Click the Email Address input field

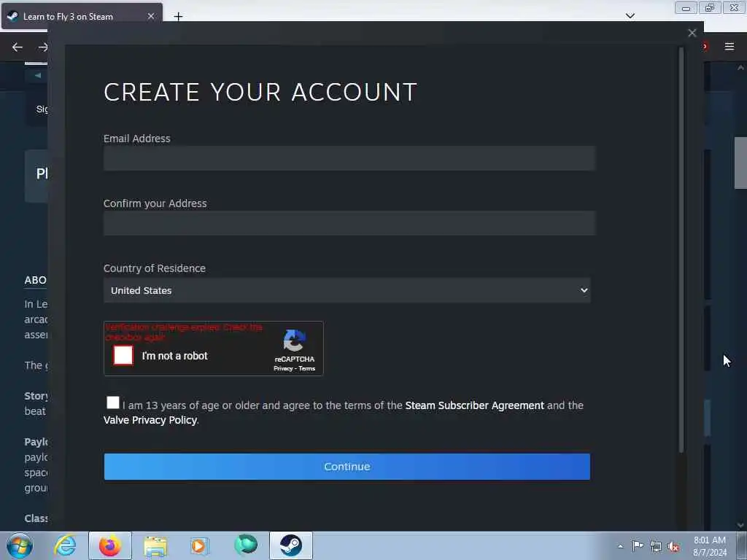click(x=349, y=158)
